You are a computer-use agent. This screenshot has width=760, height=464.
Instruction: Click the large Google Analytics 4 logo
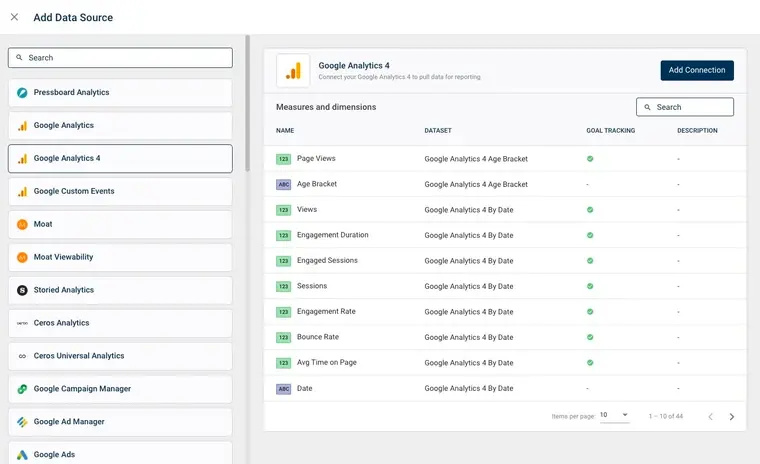tap(293, 70)
